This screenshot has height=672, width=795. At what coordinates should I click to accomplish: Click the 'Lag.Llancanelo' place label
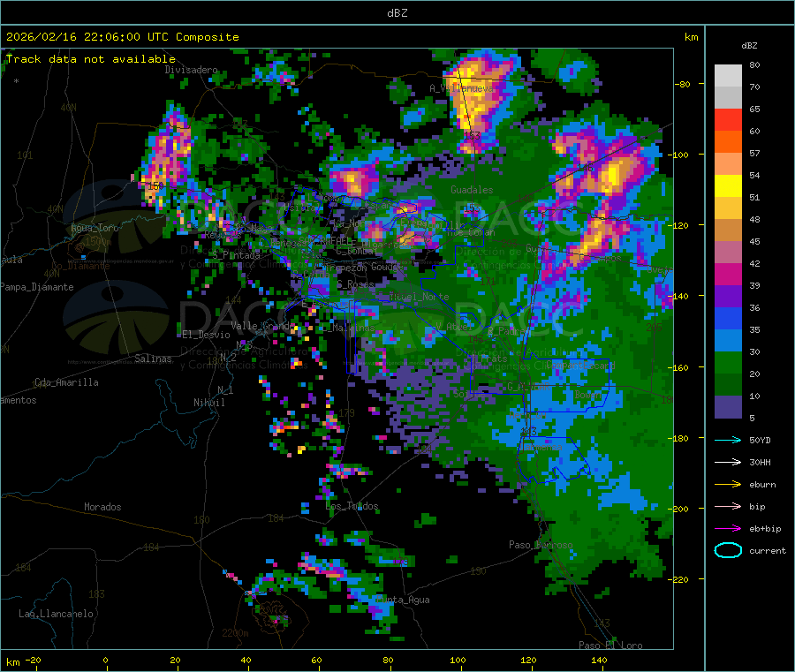click(x=56, y=614)
